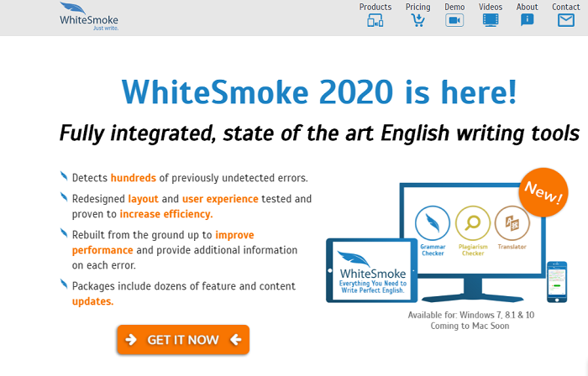The height and width of the screenshot is (376, 588).
Task: Open Products via the devices icon
Action: pos(375,20)
